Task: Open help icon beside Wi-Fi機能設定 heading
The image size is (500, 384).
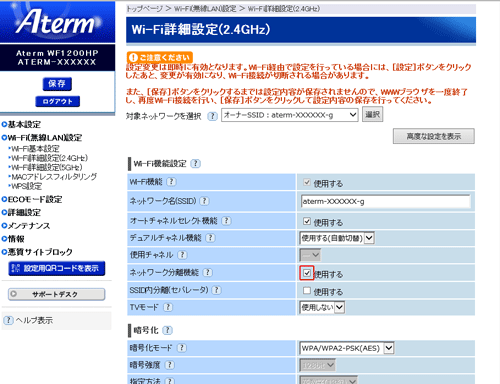Action: tap(195, 164)
